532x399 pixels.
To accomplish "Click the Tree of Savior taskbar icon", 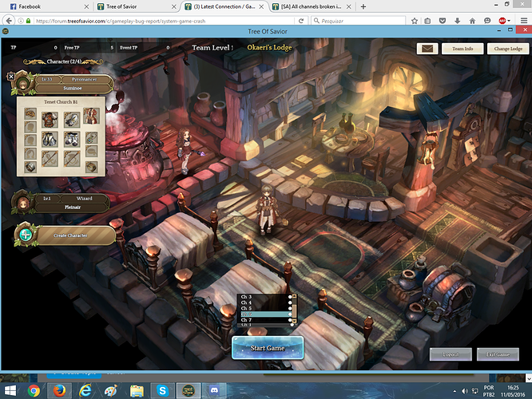I will click(187, 391).
